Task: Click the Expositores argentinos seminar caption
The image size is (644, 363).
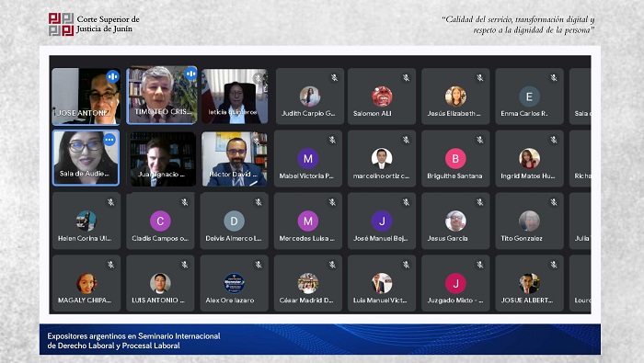Action: point(134,341)
